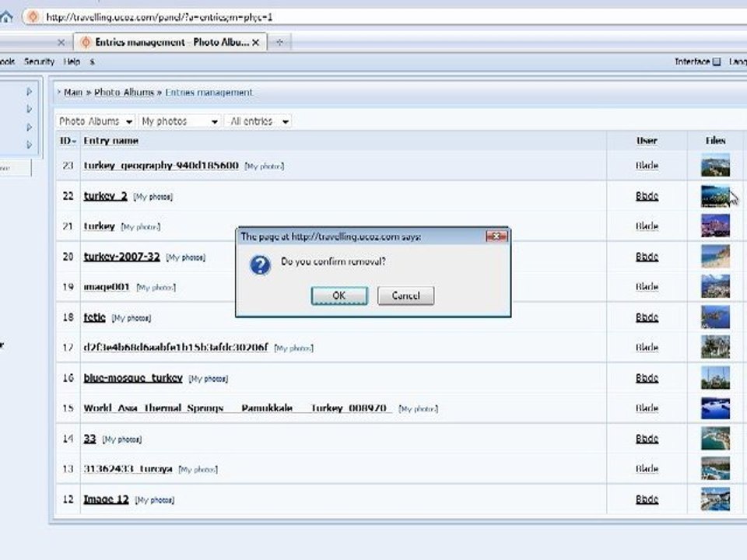The image size is (747, 560).
Task: Click the thumbnail for entry 23
Action: [715, 165]
